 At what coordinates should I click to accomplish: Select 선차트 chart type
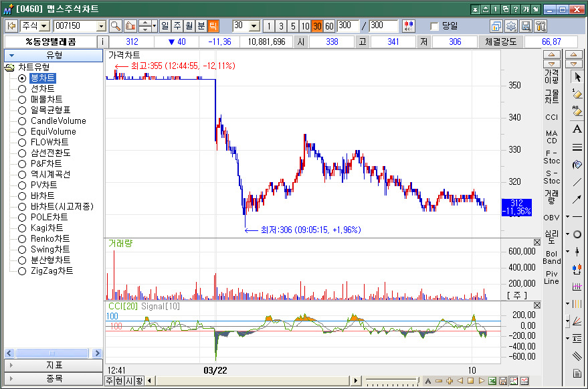[42, 88]
